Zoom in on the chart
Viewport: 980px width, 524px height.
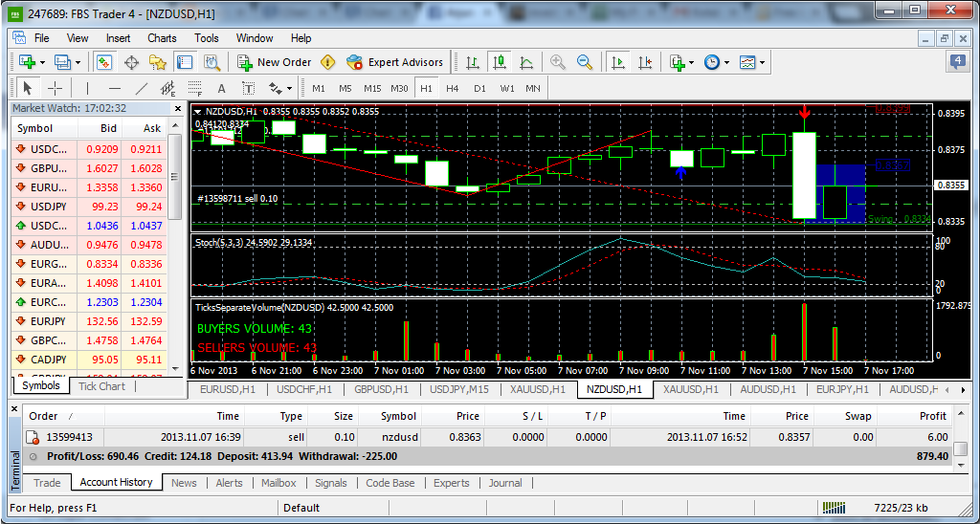click(x=558, y=62)
